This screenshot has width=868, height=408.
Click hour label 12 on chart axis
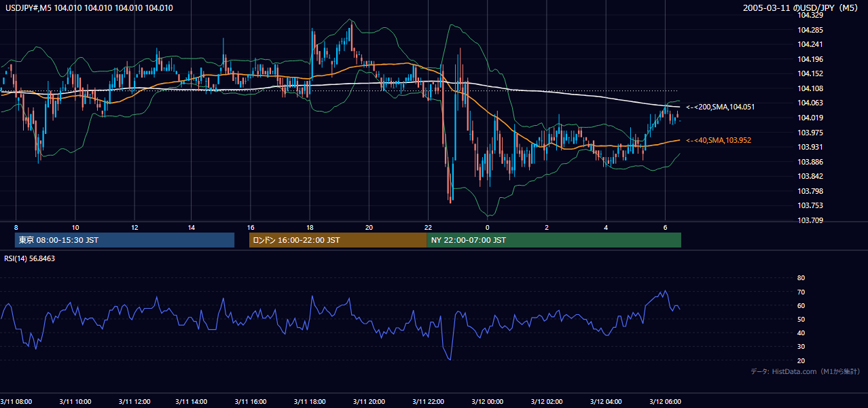pyautogui.click(x=134, y=227)
